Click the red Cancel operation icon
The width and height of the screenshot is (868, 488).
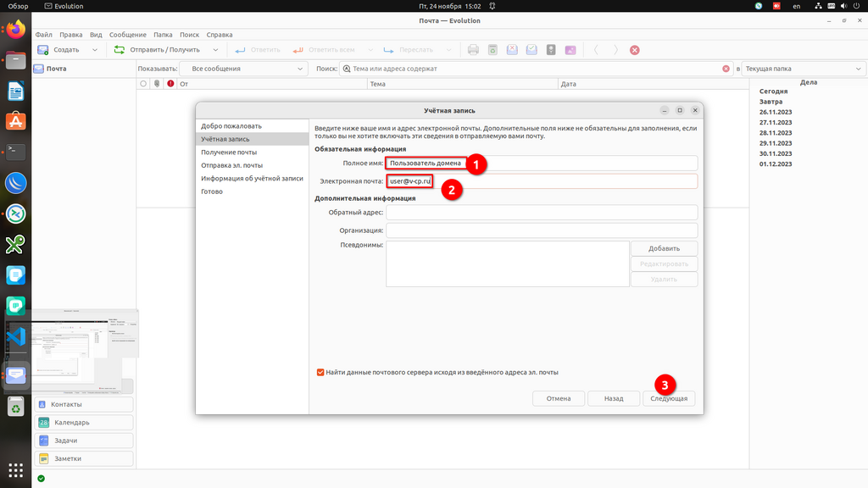click(635, 50)
